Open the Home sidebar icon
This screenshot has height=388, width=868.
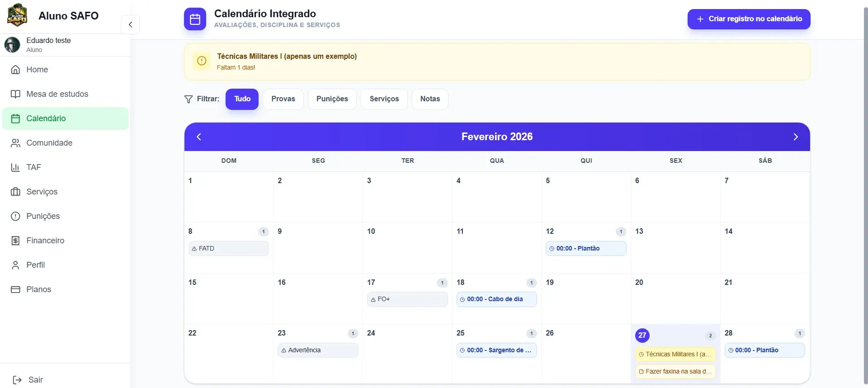click(x=15, y=70)
